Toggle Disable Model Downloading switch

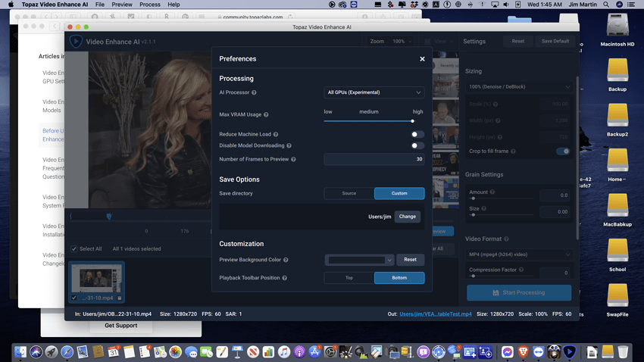coord(417,145)
